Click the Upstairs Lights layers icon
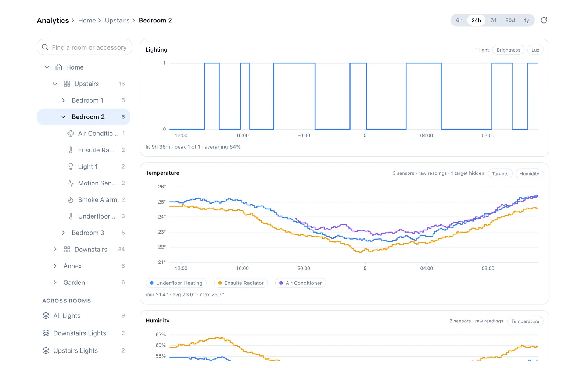588x368 pixels. click(46, 351)
